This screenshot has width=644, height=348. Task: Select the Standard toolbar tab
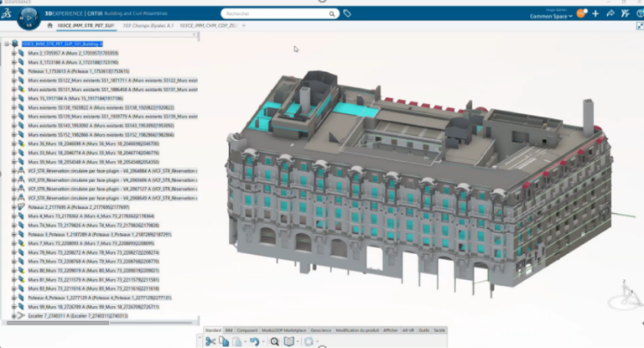[x=213, y=330]
